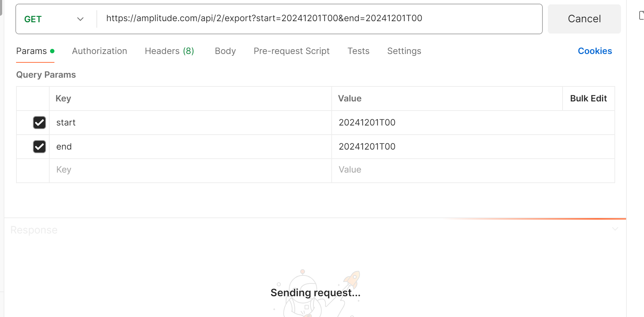Click the start key name cell
Viewport: 644px width, 317px height.
pyautogui.click(x=190, y=123)
